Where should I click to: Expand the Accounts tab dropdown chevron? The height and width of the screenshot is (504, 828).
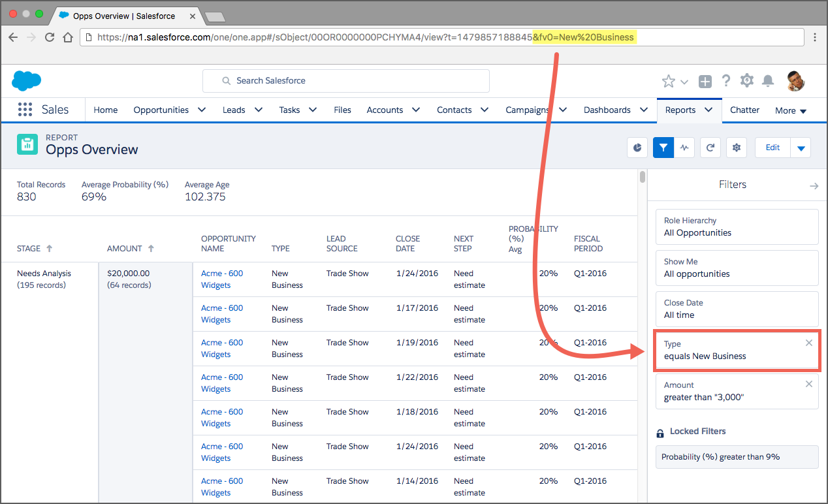[416, 110]
